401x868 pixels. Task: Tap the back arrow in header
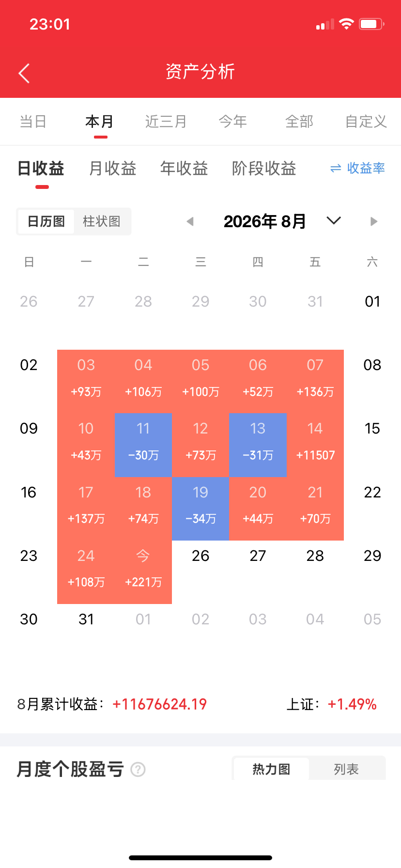pyautogui.click(x=24, y=73)
